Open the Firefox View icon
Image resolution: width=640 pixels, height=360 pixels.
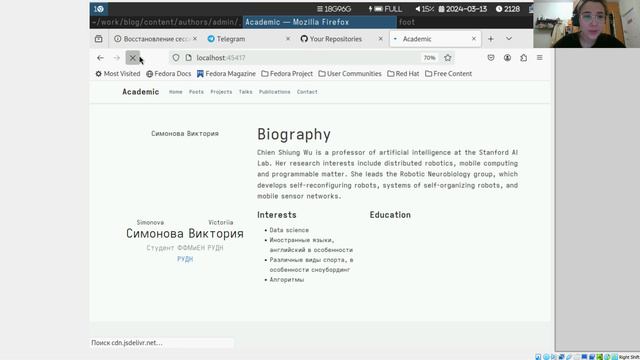coord(99,39)
